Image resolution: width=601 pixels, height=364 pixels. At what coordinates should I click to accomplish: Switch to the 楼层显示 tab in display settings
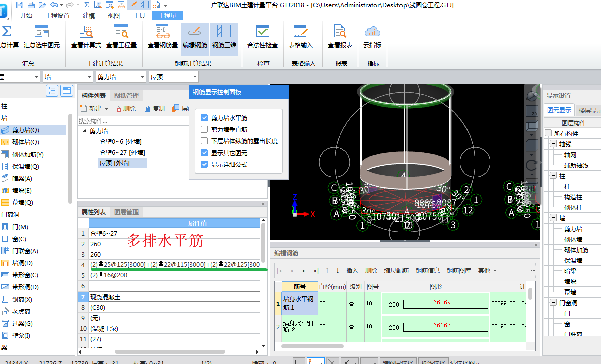click(x=589, y=110)
